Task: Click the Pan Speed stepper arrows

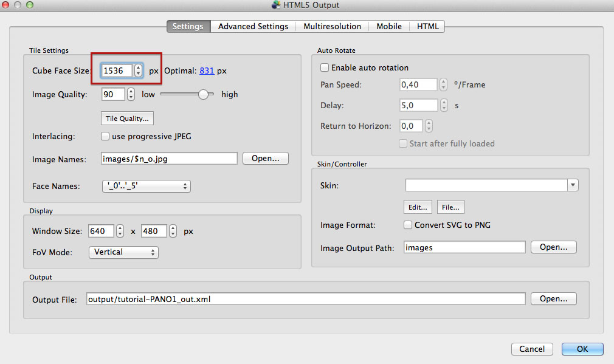Action: 443,84
